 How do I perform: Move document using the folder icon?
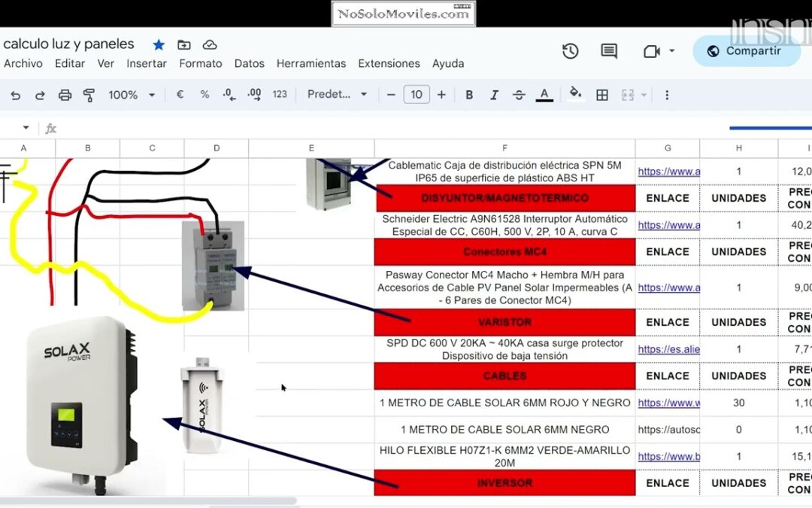click(x=184, y=45)
